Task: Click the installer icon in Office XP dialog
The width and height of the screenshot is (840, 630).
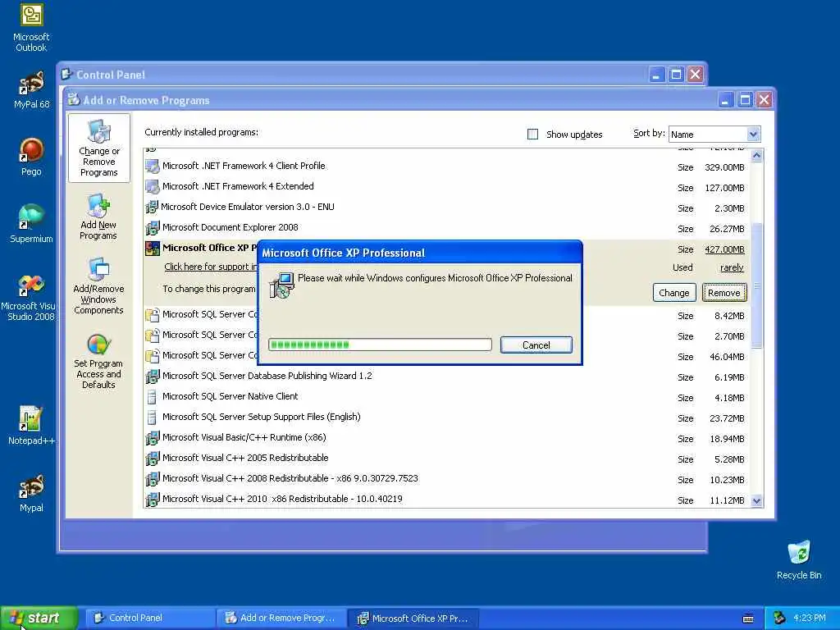Action: 282,285
